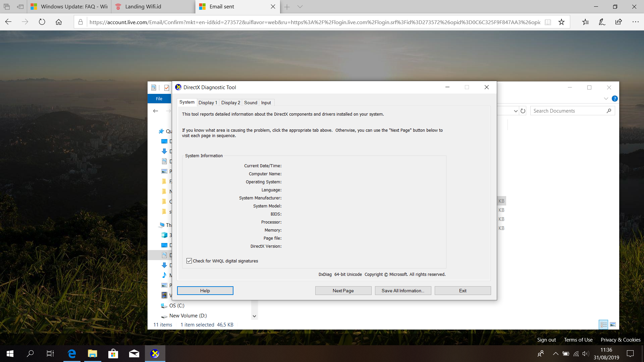
Task: Select DirectX Diagnostic Tool taskbar icon
Action: coord(155,354)
